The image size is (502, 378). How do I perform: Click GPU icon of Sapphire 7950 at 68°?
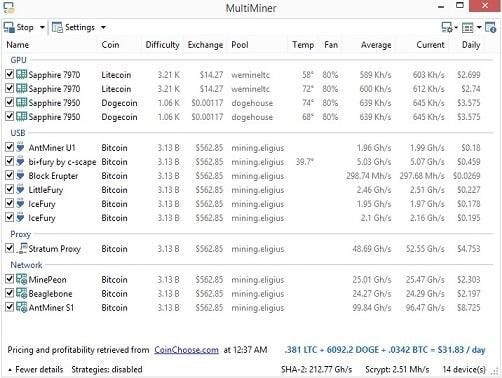tap(21, 116)
